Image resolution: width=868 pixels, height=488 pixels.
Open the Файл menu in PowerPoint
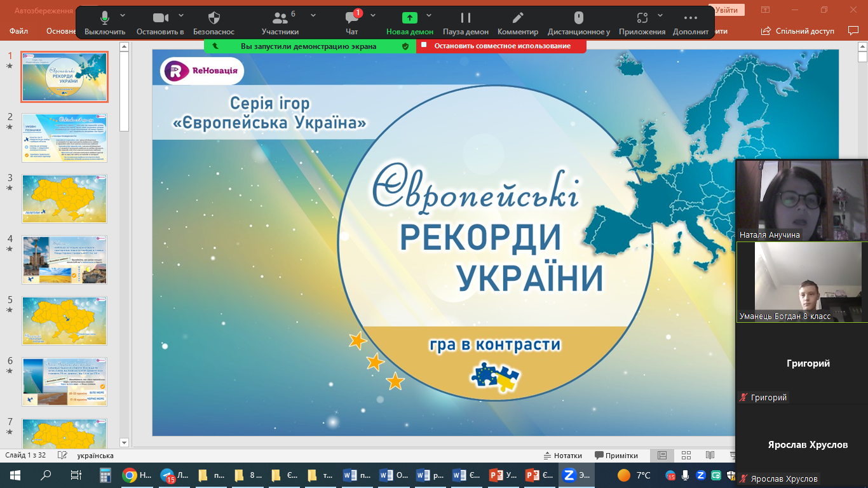click(19, 31)
